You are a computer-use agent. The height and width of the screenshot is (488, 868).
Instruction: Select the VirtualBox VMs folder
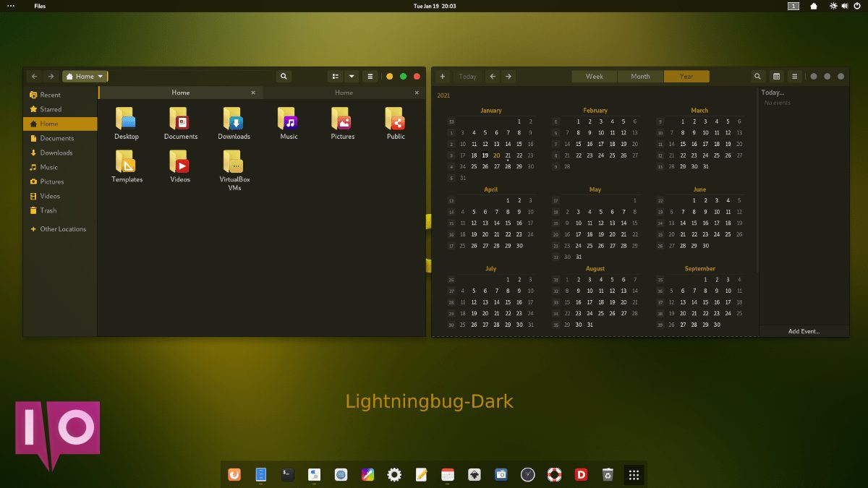click(x=234, y=161)
